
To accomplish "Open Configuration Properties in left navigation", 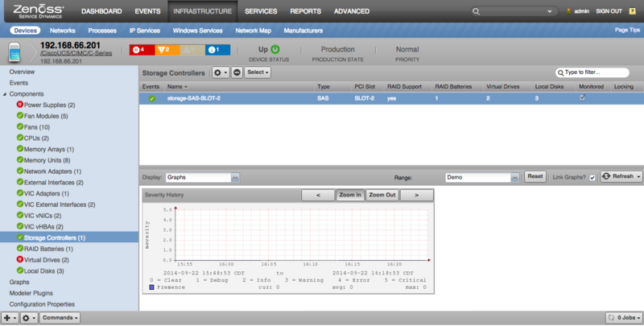I will 42,304.
